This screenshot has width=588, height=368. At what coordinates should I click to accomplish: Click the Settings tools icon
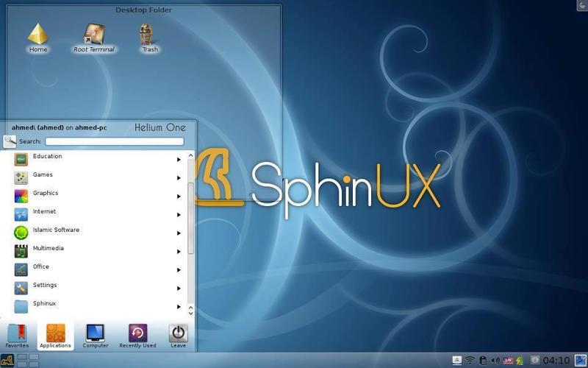point(21,289)
